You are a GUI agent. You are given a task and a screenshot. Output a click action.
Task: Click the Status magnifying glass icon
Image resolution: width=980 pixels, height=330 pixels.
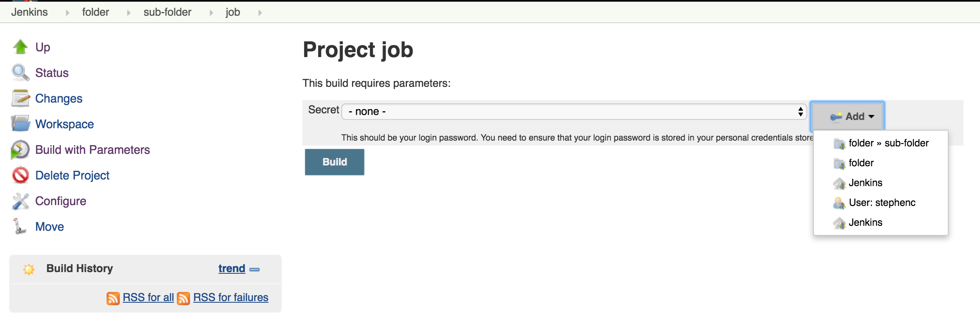[20, 72]
